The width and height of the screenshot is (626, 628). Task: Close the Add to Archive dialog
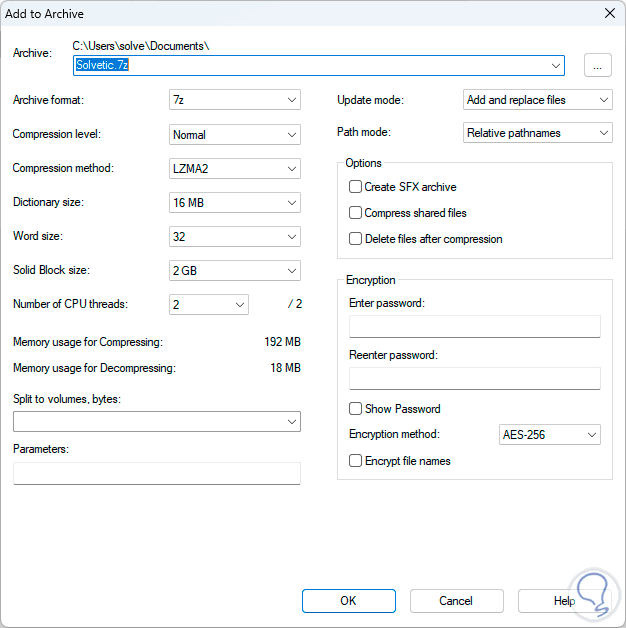[610, 13]
